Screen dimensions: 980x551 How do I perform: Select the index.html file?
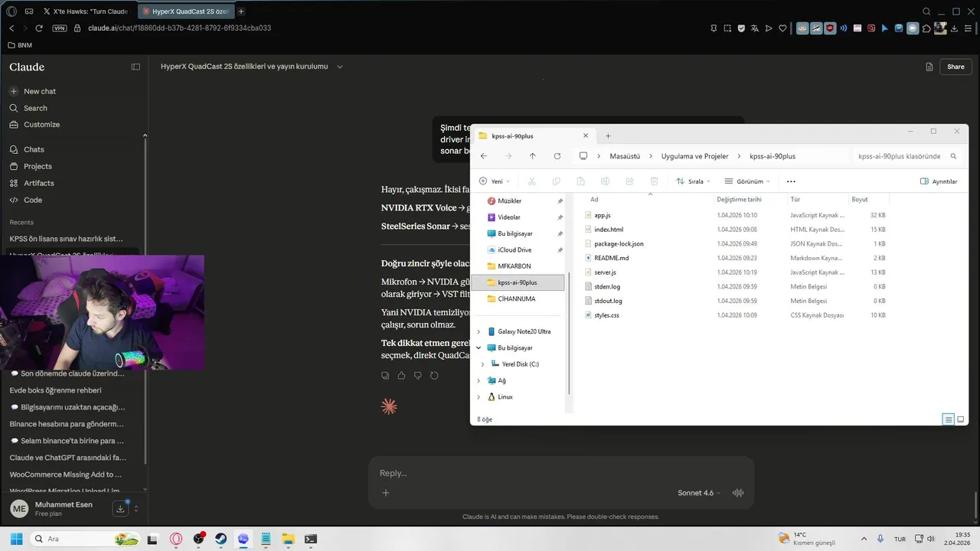[x=609, y=230]
